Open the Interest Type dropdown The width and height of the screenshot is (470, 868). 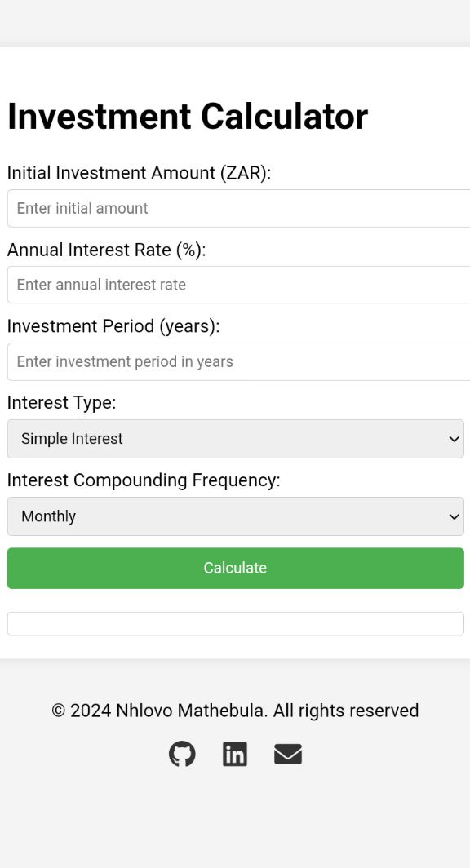[235, 438]
